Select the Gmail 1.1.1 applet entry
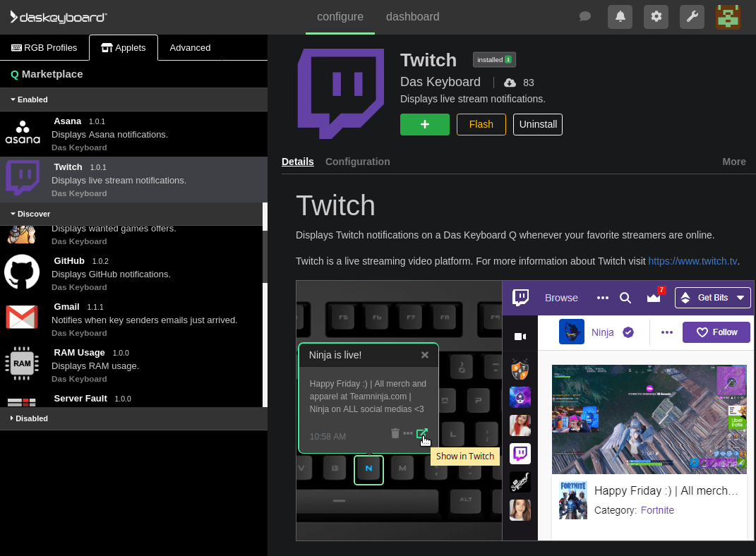756x556 pixels. pyautogui.click(x=131, y=319)
